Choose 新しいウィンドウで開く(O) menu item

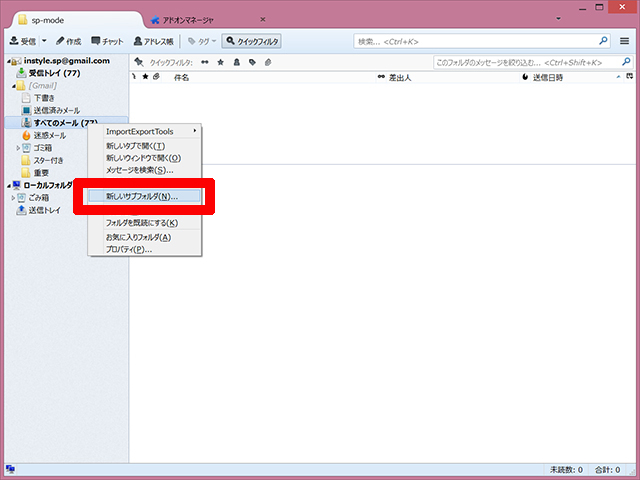[x=145, y=158]
